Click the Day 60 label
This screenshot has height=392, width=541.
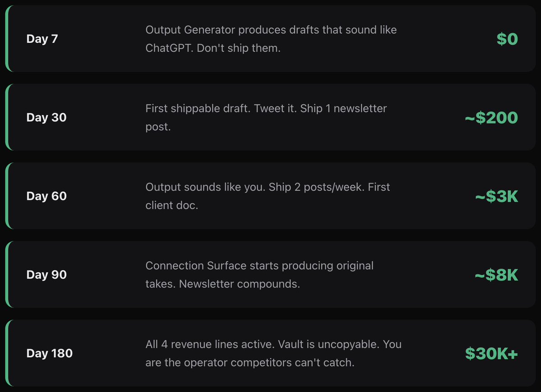pyautogui.click(x=46, y=196)
